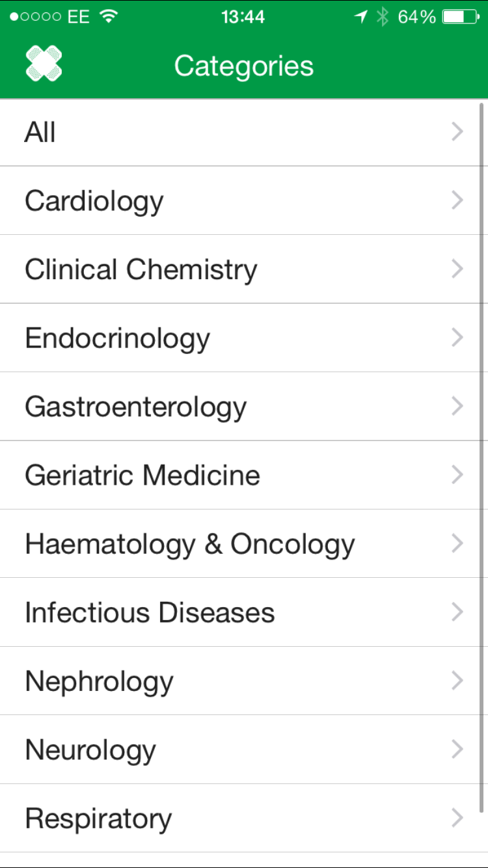Tap the chevron next to Gastroenterology
The width and height of the screenshot is (488, 868).
(457, 407)
